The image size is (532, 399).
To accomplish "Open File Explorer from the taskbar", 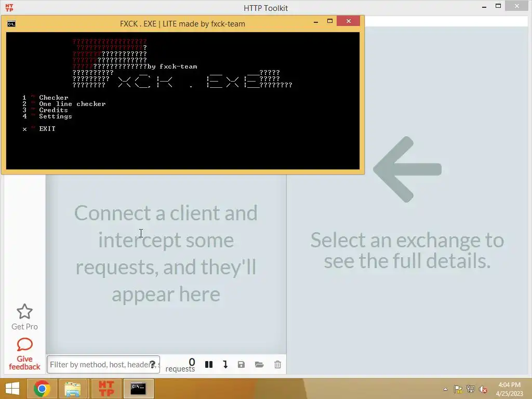I will [x=73, y=389].
